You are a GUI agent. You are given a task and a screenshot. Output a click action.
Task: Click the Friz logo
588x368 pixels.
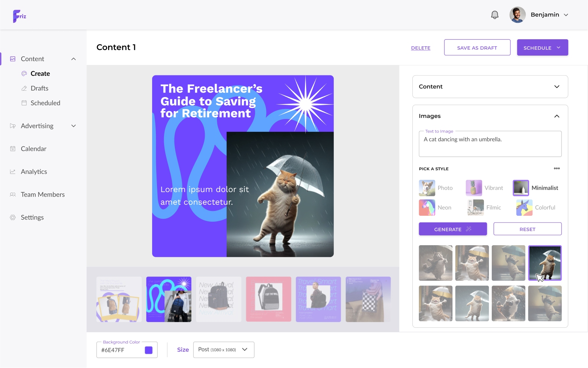pos(19,16)
